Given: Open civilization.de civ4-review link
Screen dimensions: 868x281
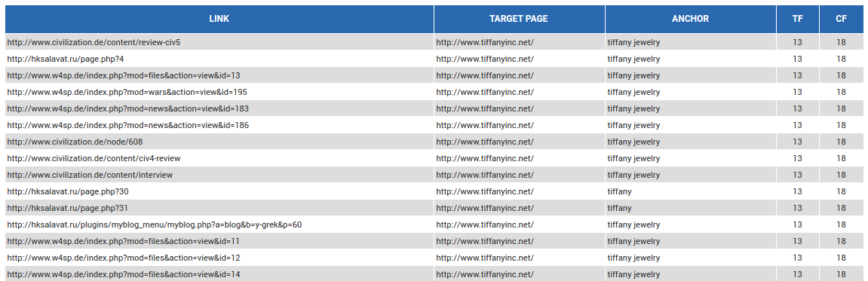Looking at the screenshot, I should (x=94, y=158).
